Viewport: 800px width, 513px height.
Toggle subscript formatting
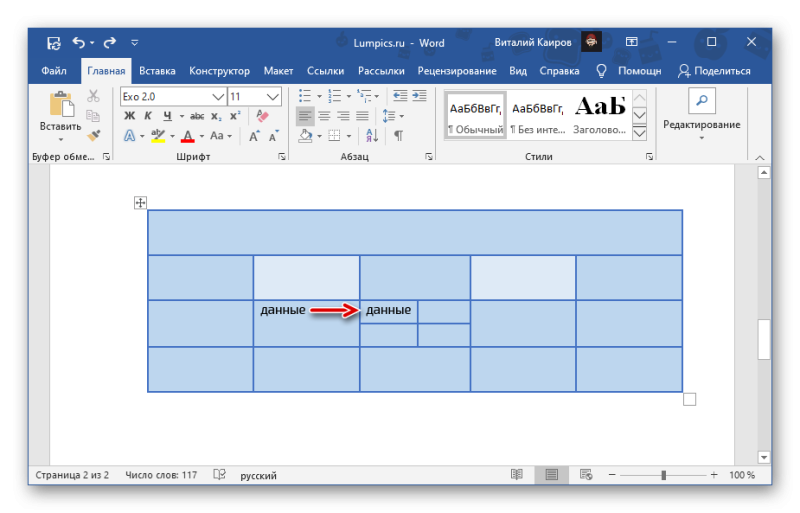click(x=216, y=116)
